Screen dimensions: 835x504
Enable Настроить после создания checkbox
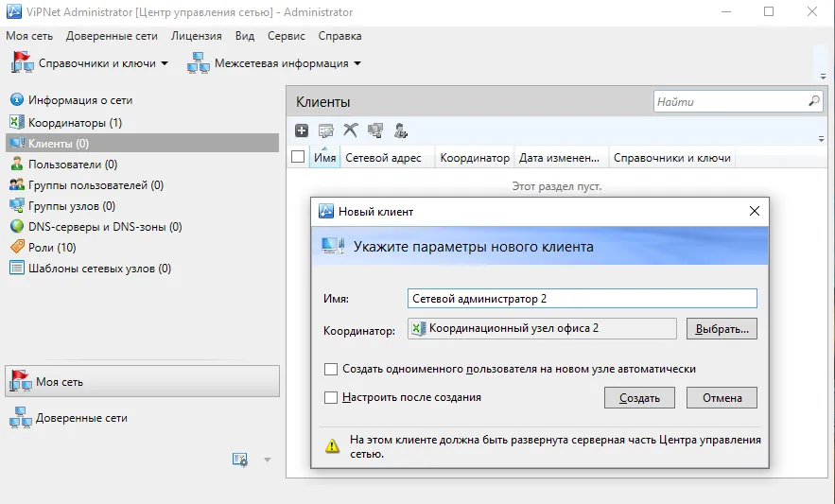tap(331, 397)
